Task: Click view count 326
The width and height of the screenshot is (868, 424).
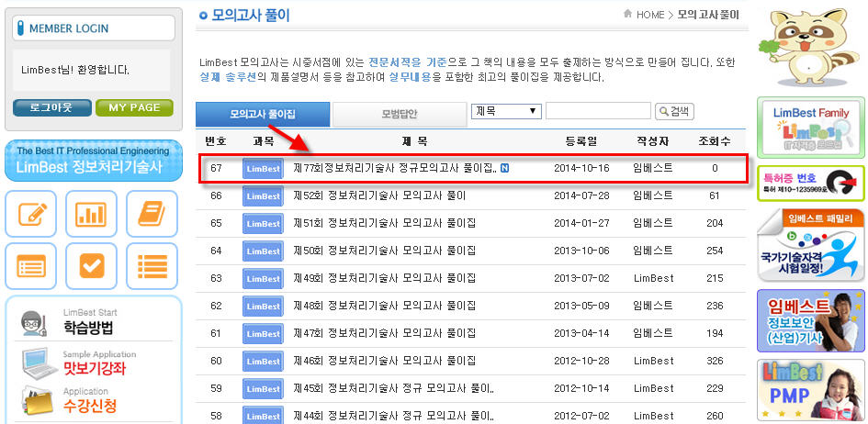Action: click(x=715, y=361)
